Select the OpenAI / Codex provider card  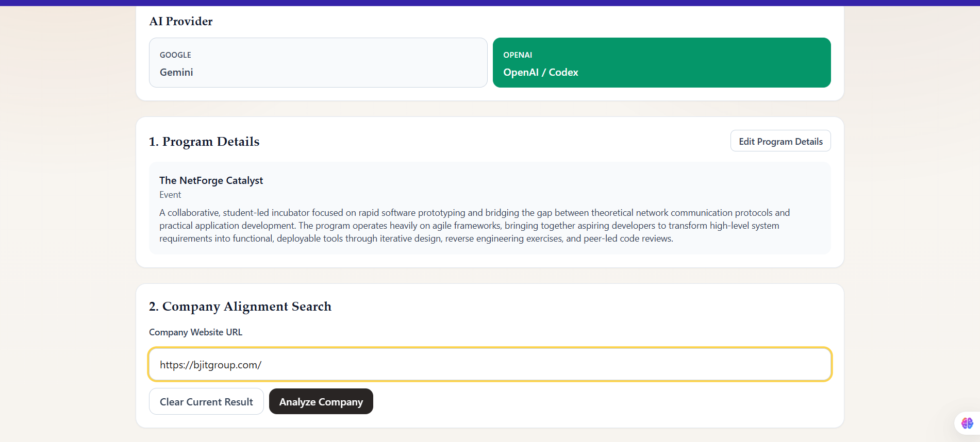(x=662, y=62)
